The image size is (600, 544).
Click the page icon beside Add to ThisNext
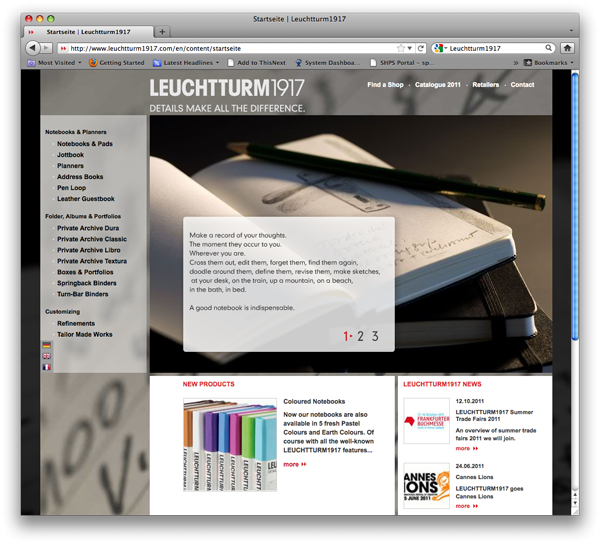(x=230, y=63)
